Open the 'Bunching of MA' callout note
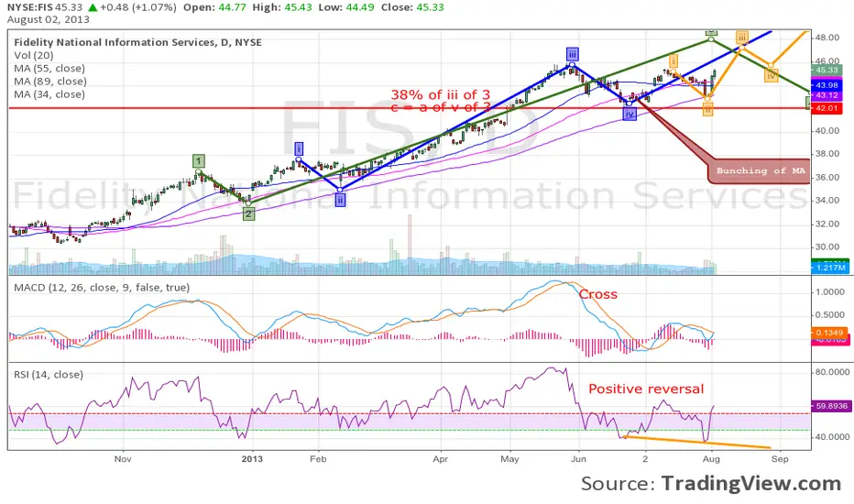This screenshot has width=854, height=504. [x=760, y=170]
